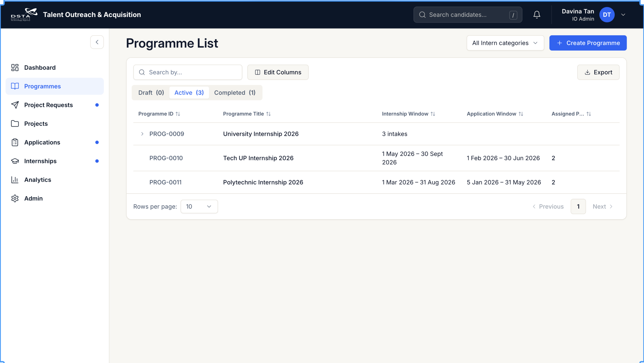Sort by Programme ID column

point(178,114)
